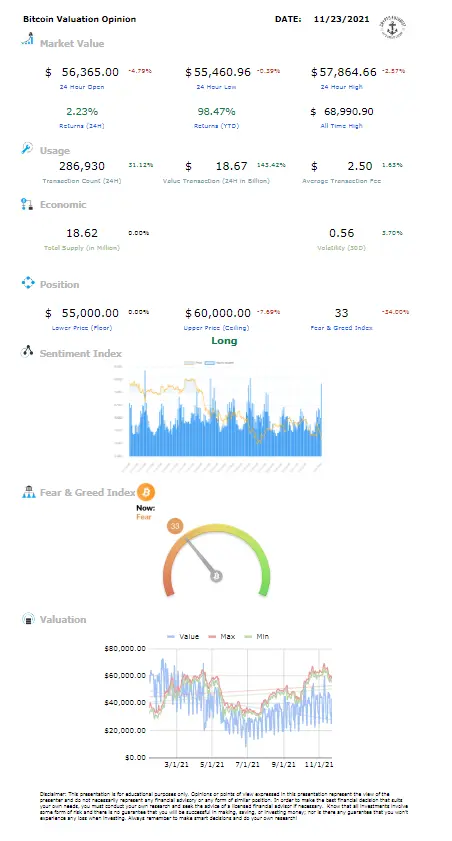Viewport: 452px width, 841px height.
Task: Click the Sentiment Index heading
Action: click(x=80, y=353)
